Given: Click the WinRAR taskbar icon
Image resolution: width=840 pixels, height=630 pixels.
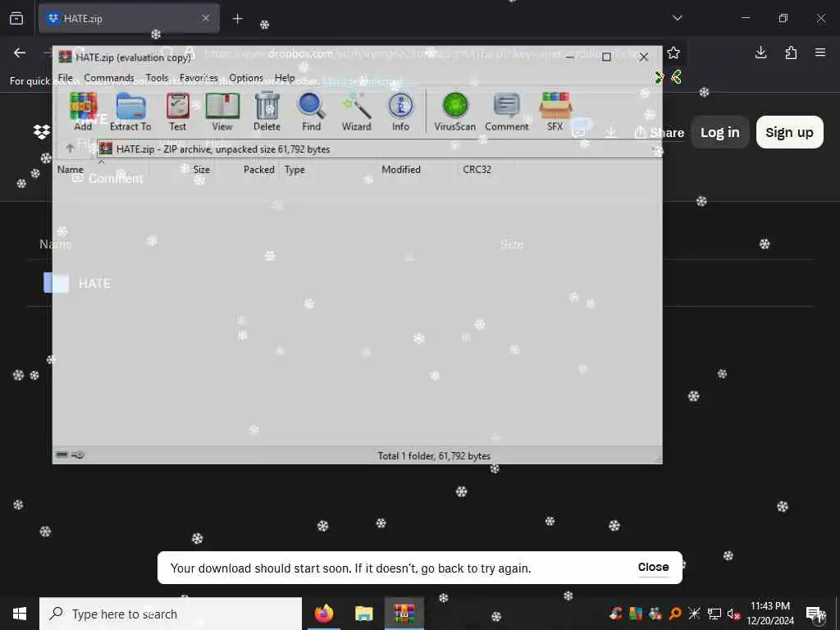Looking at the screenshot, I should click(404, 614).
